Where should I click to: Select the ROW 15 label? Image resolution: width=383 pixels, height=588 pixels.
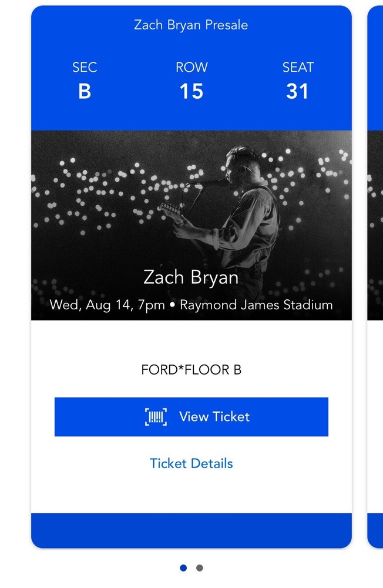coord(192,79)
